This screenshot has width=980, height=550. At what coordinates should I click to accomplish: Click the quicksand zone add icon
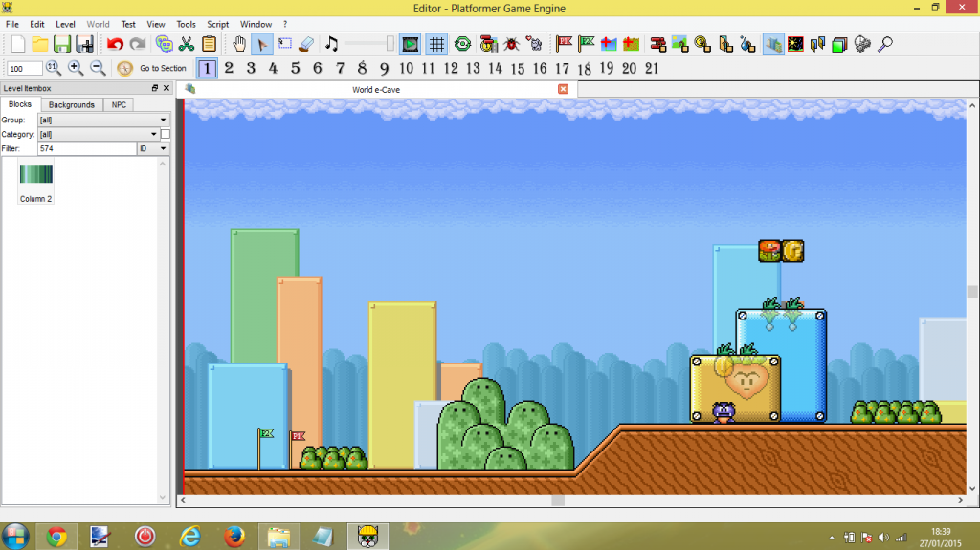tap(632, 44)
